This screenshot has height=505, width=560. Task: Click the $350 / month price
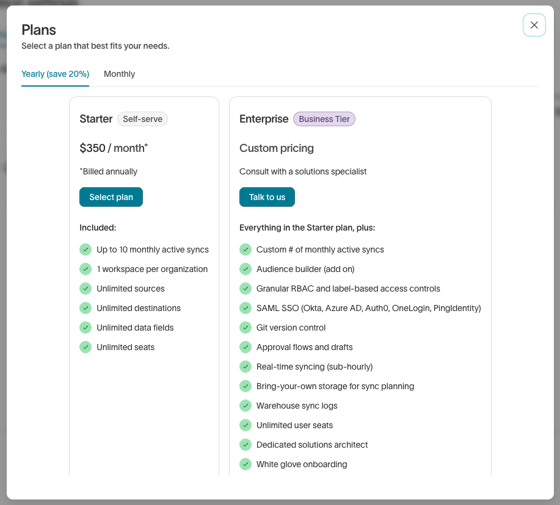[114, 148]
